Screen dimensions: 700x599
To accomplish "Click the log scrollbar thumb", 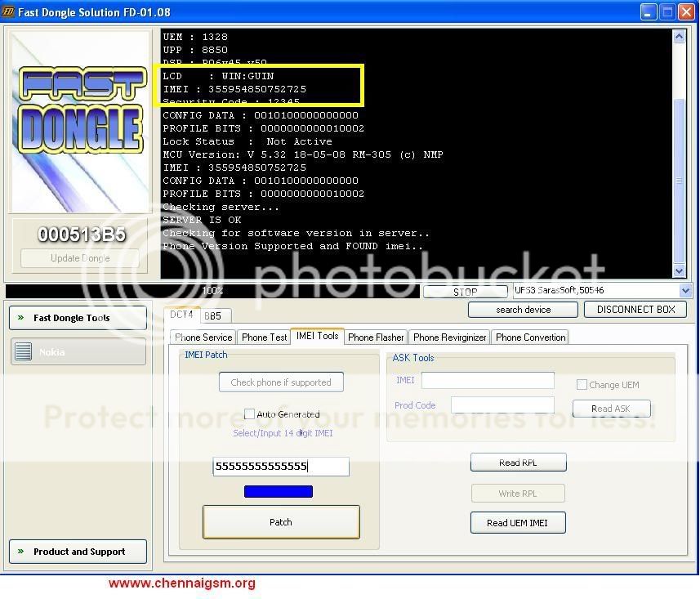I will (679, 179).
